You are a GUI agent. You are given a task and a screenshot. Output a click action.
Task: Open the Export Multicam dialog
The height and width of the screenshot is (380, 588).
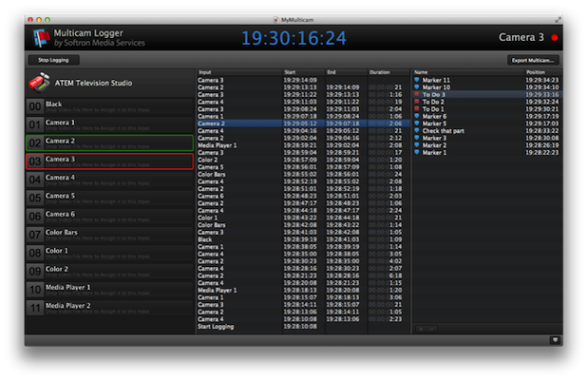pyautogui.click(x=533, y=60)
